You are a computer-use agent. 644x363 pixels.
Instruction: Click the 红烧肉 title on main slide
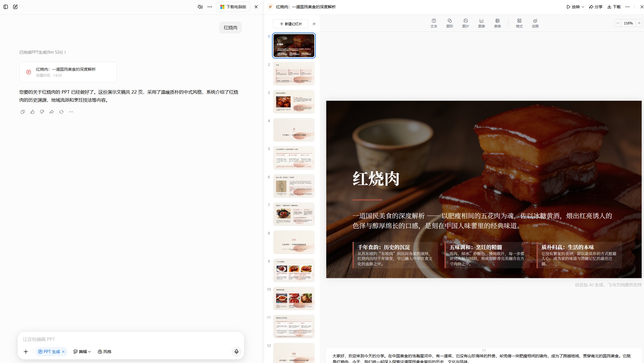pos(376,179)
